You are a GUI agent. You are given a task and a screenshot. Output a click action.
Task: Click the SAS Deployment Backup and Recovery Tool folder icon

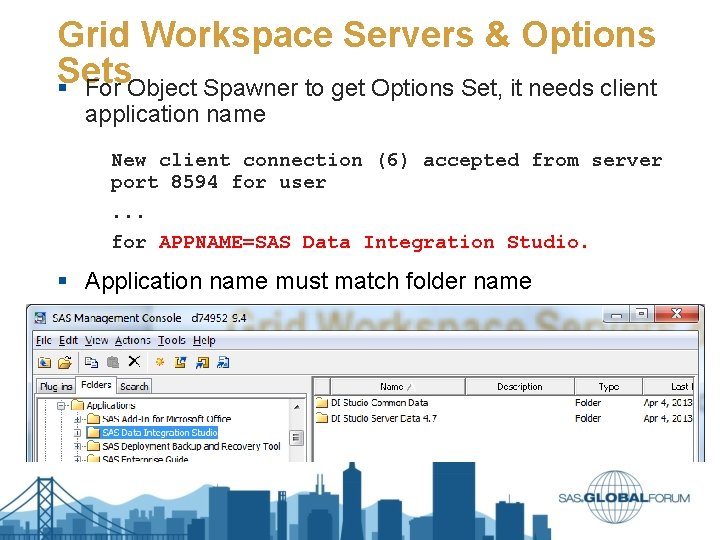click(93, 446)
